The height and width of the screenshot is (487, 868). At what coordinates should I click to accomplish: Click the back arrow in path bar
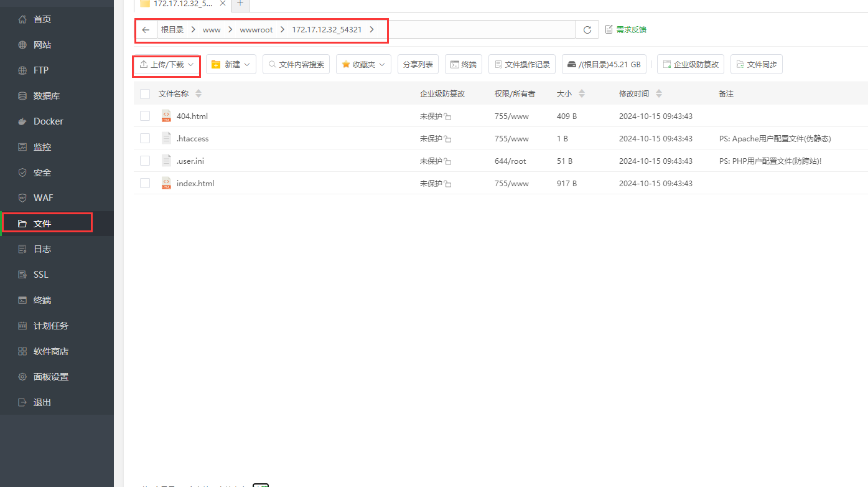(x=146, y=29)
